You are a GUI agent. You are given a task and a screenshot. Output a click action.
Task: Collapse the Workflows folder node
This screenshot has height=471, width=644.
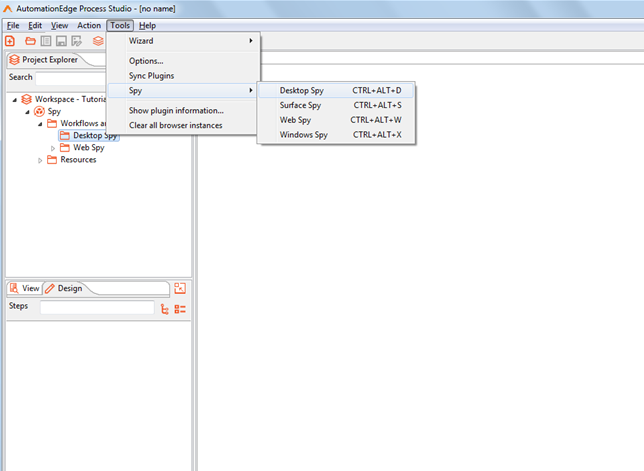[x=40, y=124]
